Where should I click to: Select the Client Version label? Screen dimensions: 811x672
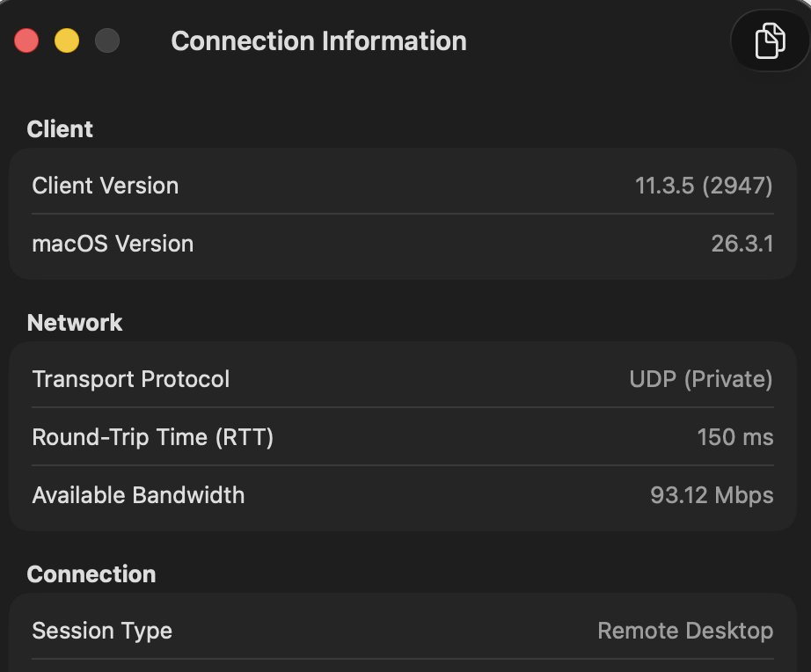point(105,186)
